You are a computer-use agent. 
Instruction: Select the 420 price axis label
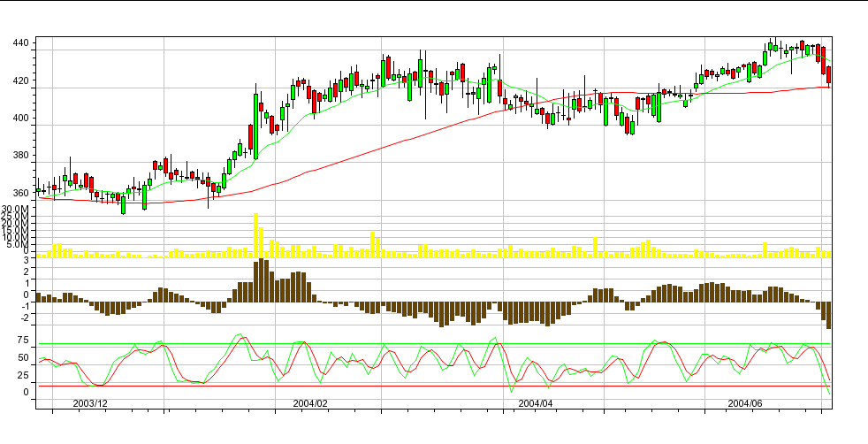(21, 80)
